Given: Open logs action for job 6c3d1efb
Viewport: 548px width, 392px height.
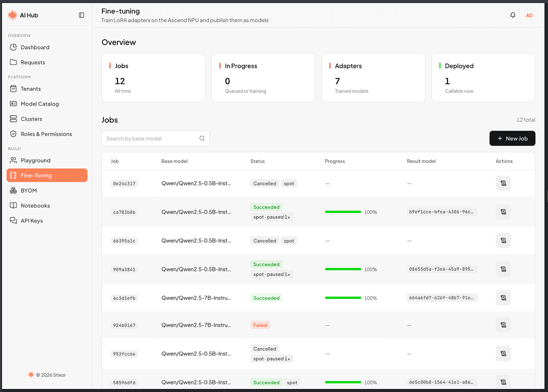Looking at the screenshot, I should click(x=503, y=298).
